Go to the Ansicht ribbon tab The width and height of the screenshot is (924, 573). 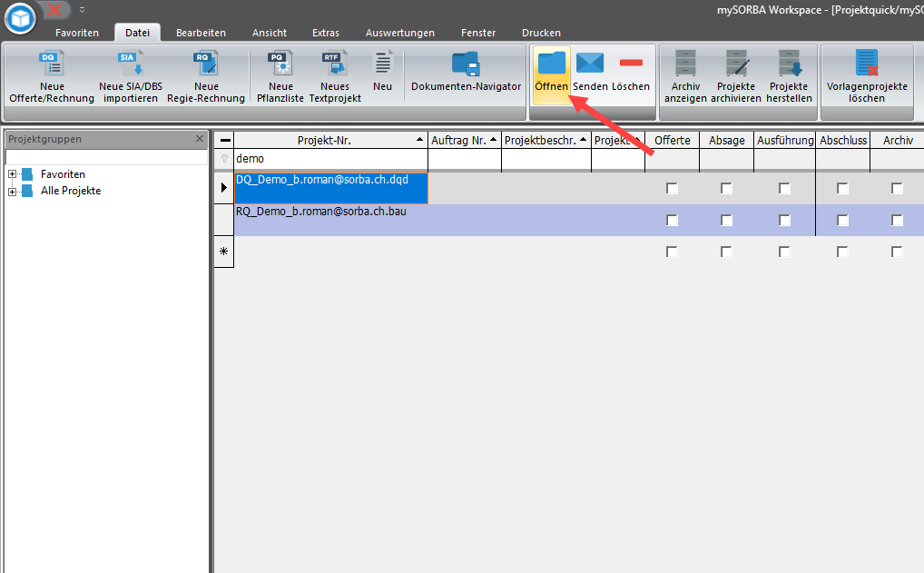click(270, 33)
